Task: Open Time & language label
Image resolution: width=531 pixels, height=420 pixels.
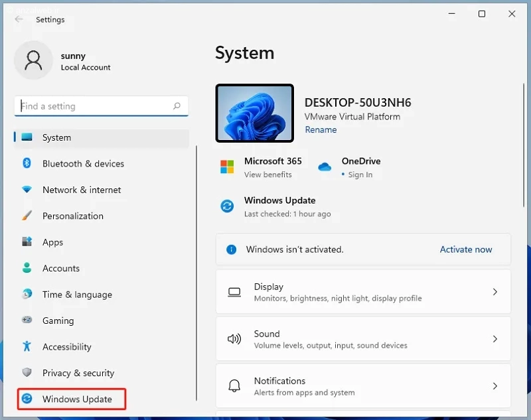Action: 77,295
